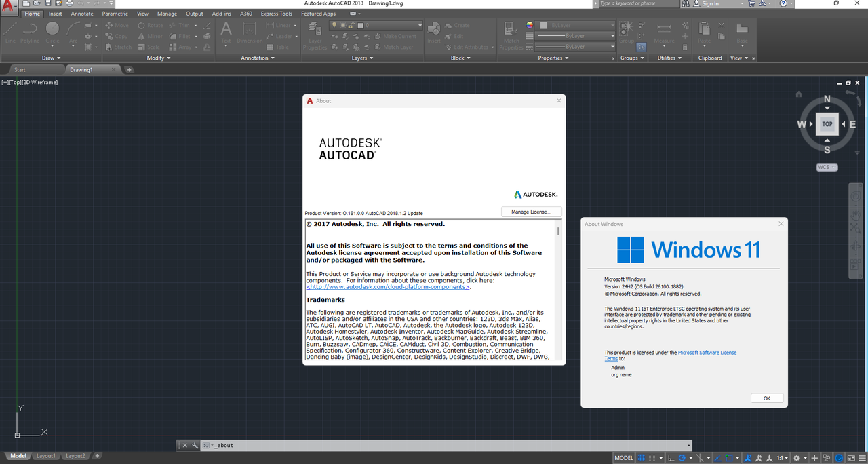This screenshot has height=464, width=868.
Task: Click the object color wheel icon in Properties
Action: 530,25
